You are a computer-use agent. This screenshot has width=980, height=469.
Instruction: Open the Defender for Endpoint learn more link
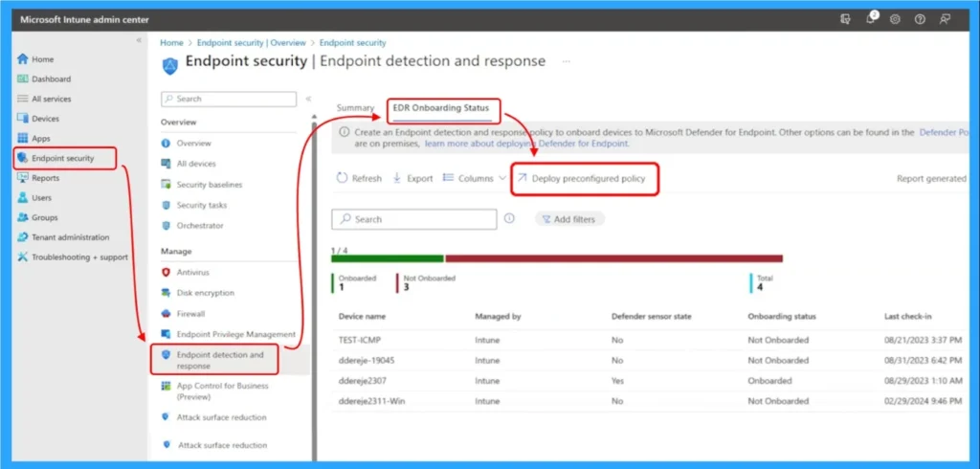point(526,144)
